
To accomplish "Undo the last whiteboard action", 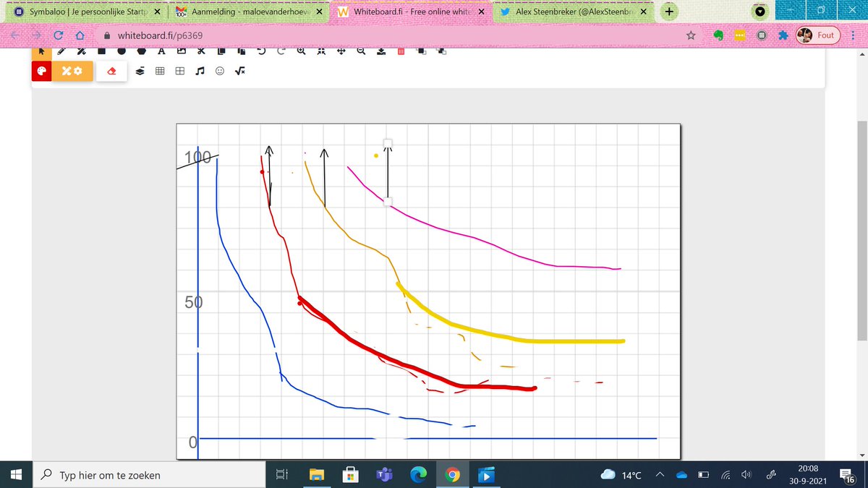I will [x=261, y=51].
